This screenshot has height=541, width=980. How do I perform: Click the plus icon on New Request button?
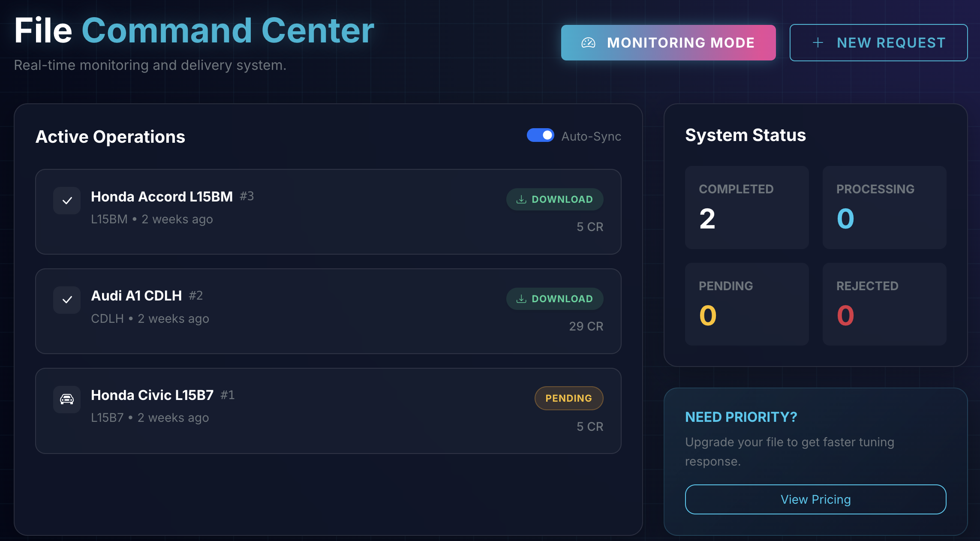(x=818, y=42)
